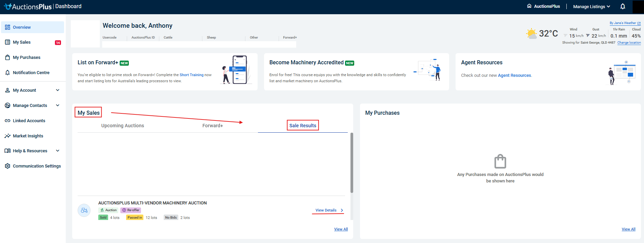The width and height of the screenshot is (644, 243).
Task: Click the tractor icon of machinery auction
Action: (x=84, y=211)
